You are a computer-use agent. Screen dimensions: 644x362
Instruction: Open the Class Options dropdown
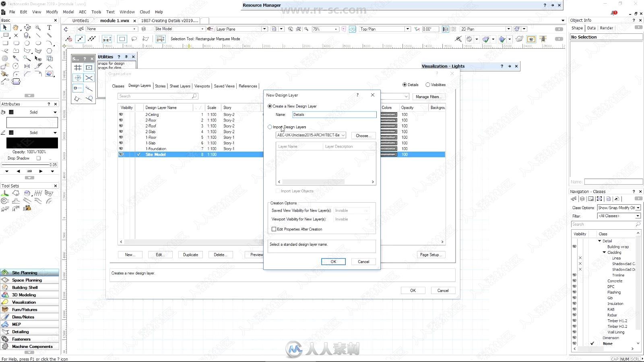point(619,208)
